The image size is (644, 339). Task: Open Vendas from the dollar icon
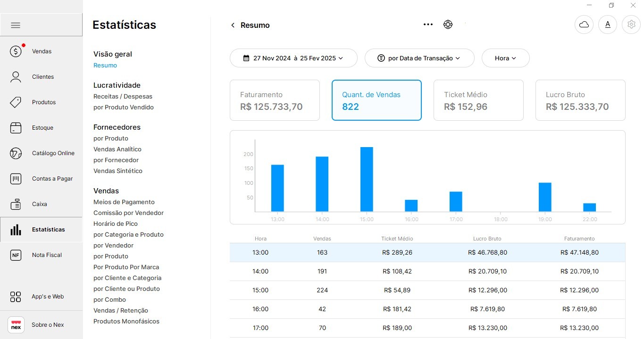point(16,51)
